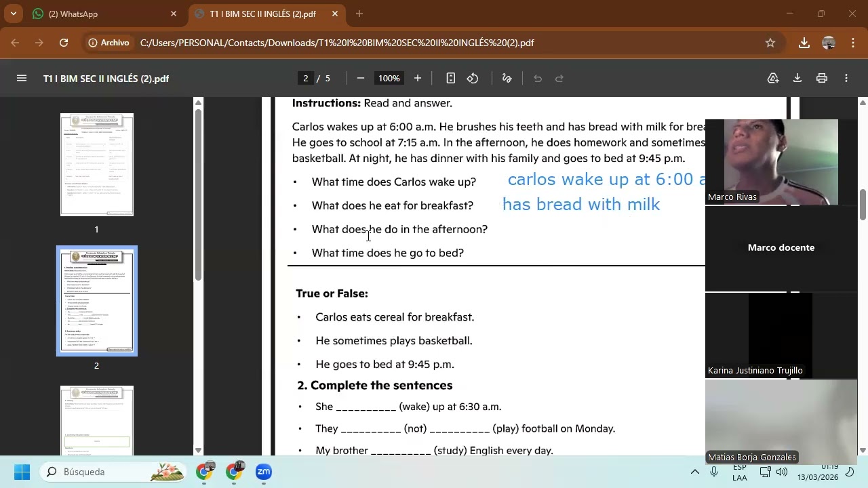Viewport: 868px width, 488px height.
Task: Open page 1 thumbnail
Action: tap(97, 165)
